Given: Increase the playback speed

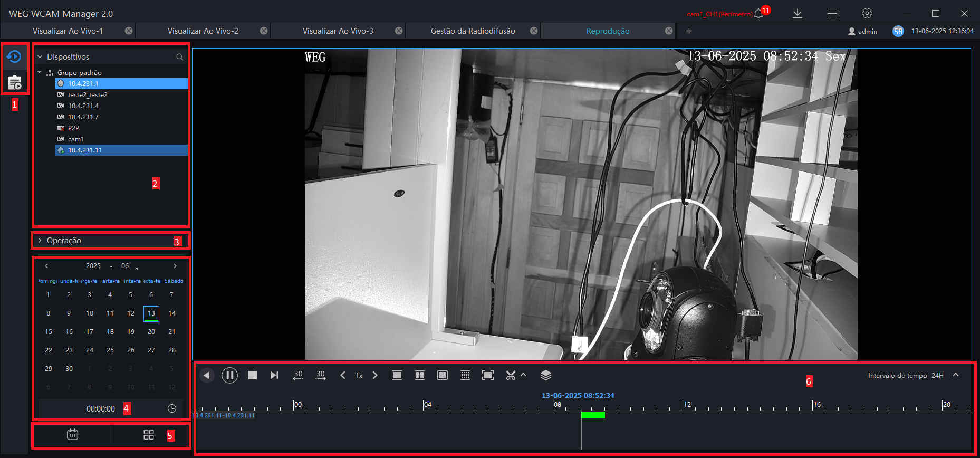Looking at the screenshot, I should coord(375,375).
